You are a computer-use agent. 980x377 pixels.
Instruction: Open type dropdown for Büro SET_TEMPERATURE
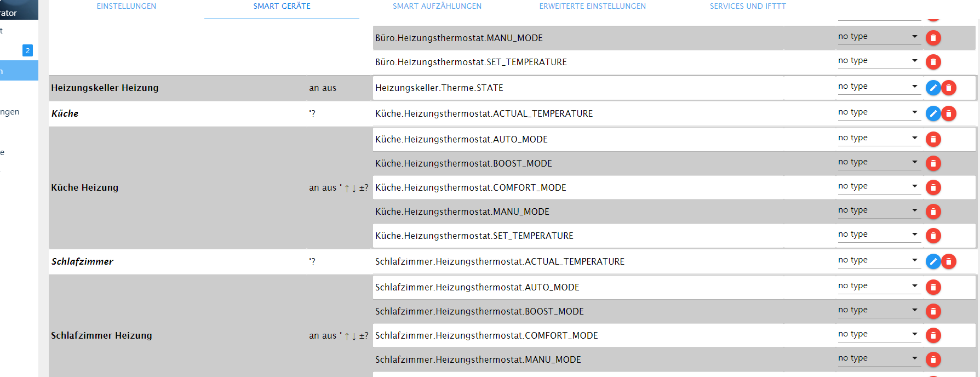878,61
